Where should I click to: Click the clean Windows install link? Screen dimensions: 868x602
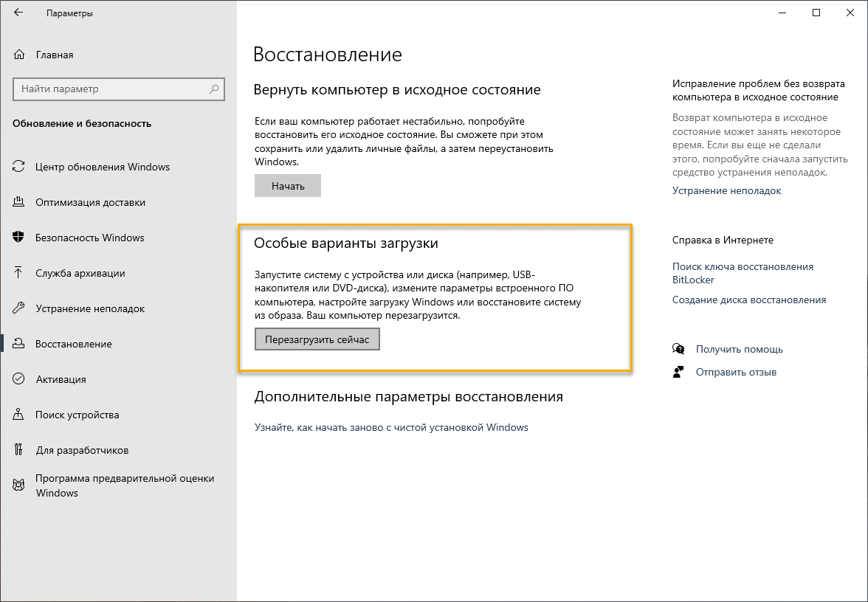click(x=391, y=427)
